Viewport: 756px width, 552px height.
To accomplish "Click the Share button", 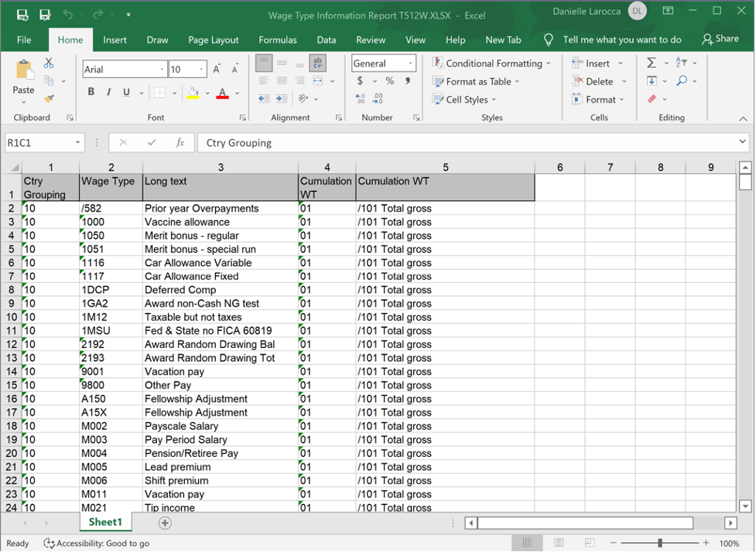I will (x=720, y=39).
